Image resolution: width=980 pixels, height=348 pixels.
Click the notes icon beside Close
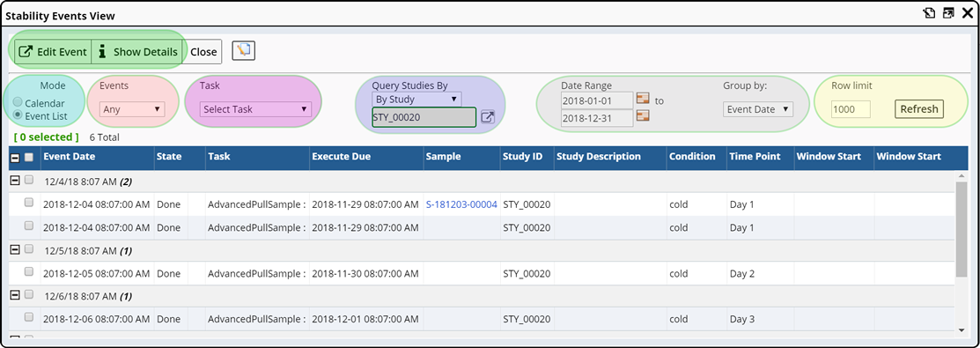(x=243, y=51)
